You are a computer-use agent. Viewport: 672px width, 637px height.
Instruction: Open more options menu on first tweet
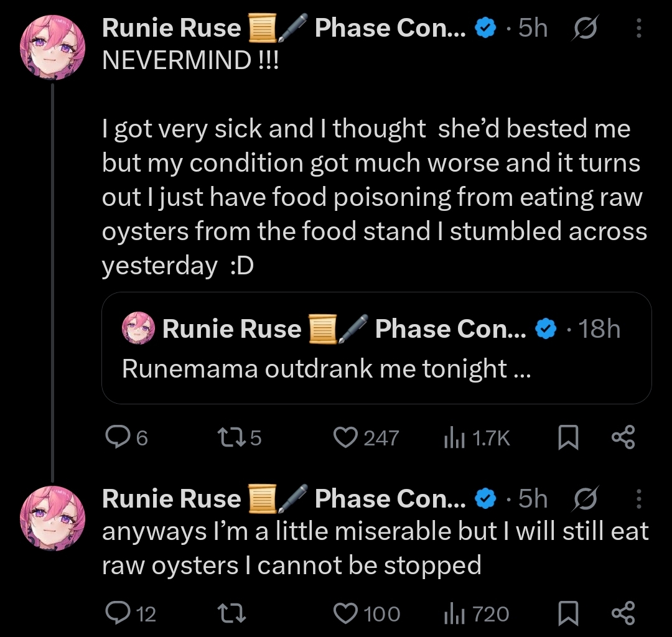(638, 28)
